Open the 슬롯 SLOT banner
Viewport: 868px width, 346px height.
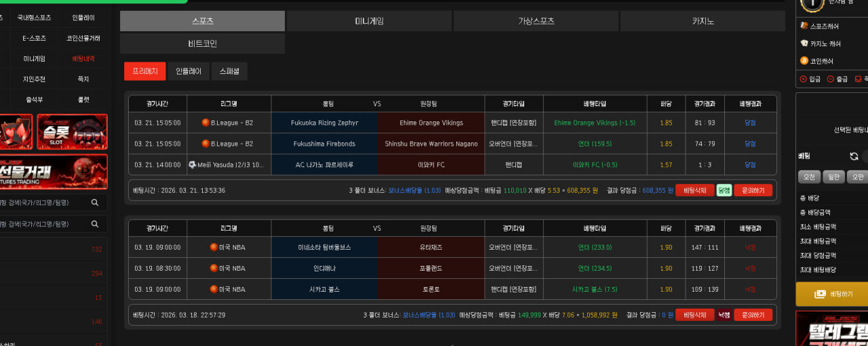tap(72, 132)
